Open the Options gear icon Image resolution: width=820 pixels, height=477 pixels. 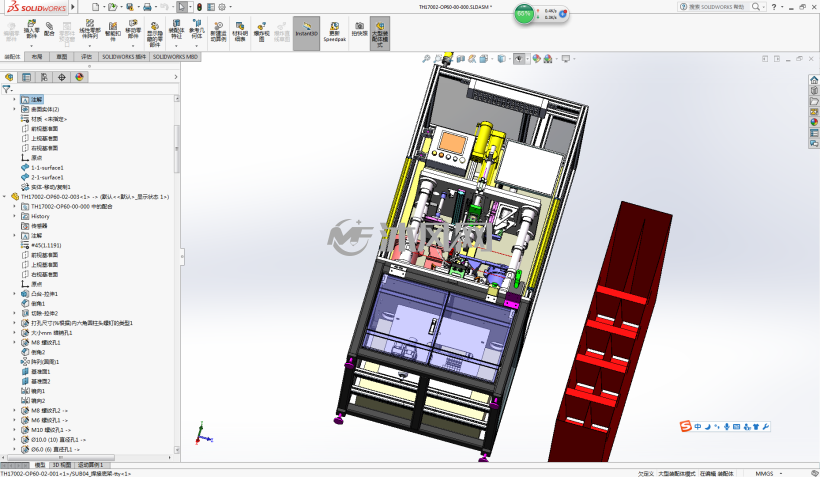[222, 7]
